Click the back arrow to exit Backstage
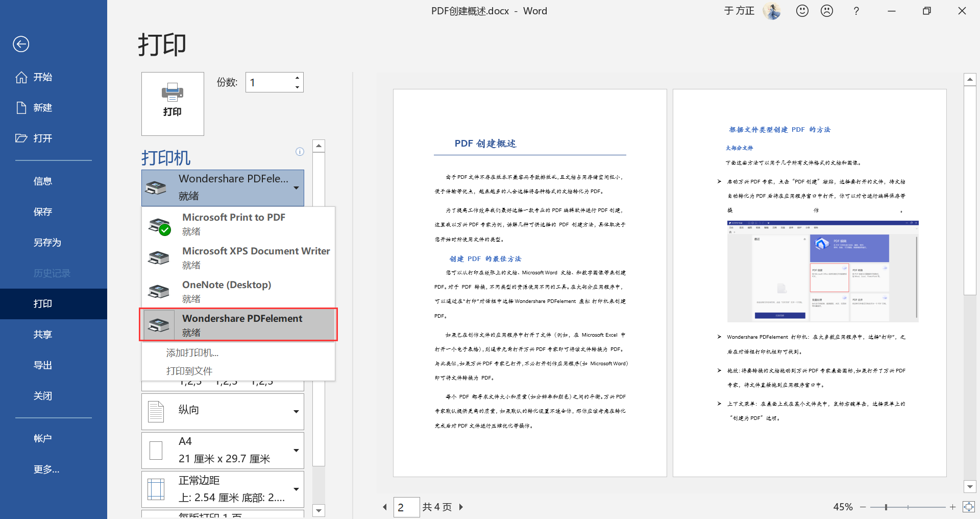 (x=21, y=44)
